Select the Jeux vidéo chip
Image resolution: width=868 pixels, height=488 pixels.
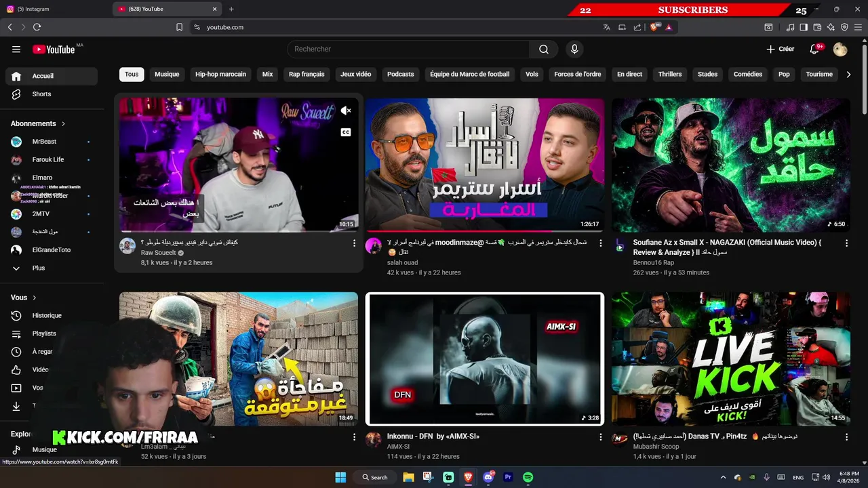click(x=356, y=75)
